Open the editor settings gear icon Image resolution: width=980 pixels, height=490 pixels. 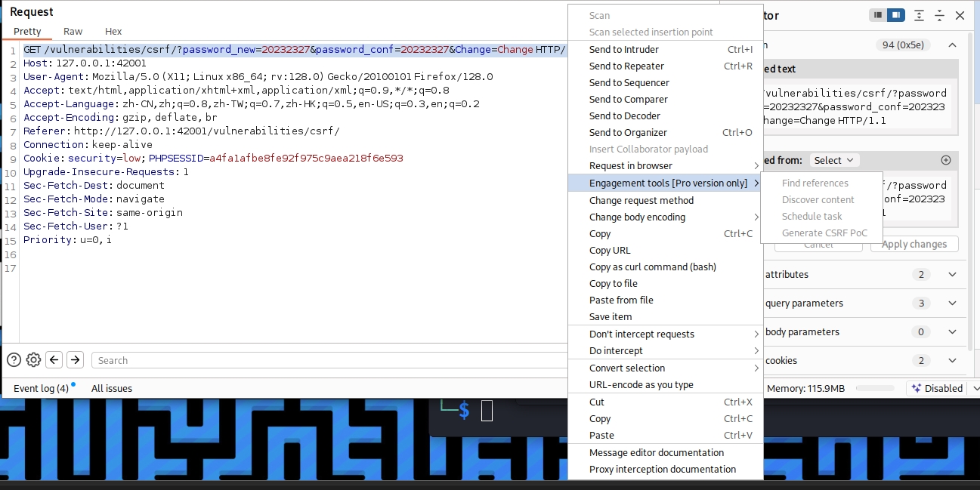pos(33,360)
